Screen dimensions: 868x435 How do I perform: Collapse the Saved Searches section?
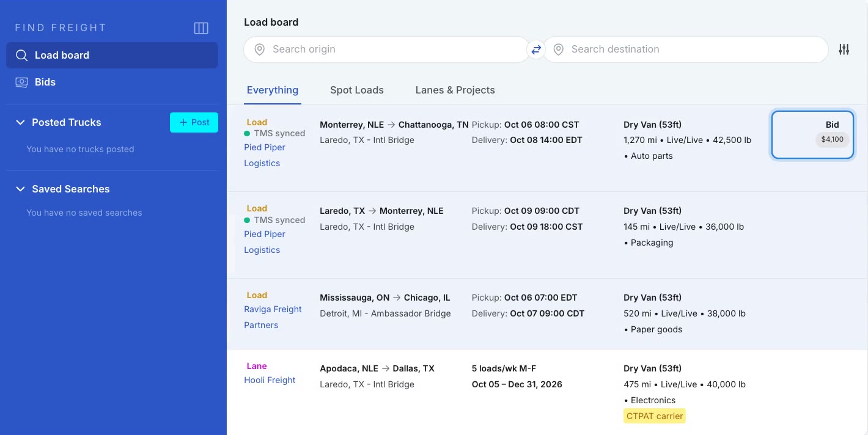[x=20, y=189]
